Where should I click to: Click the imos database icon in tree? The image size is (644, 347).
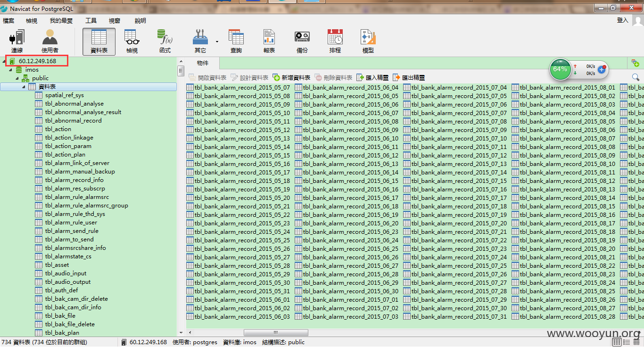(x=19, y=70)
